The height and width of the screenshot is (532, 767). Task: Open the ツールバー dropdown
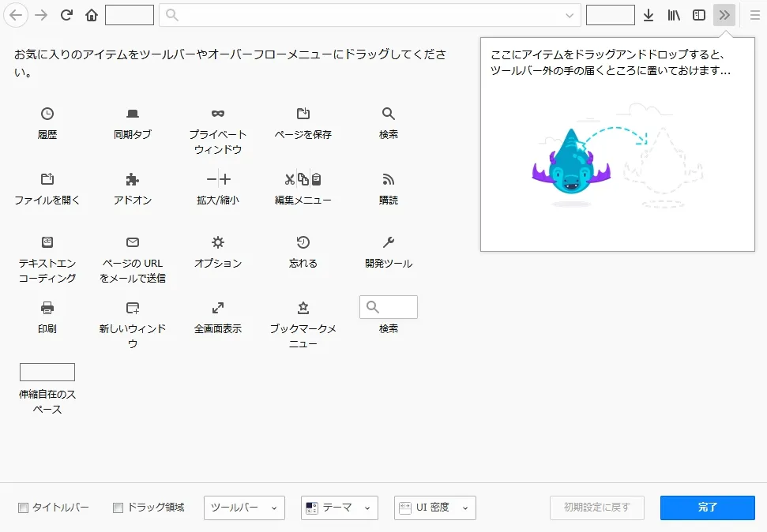245,508
